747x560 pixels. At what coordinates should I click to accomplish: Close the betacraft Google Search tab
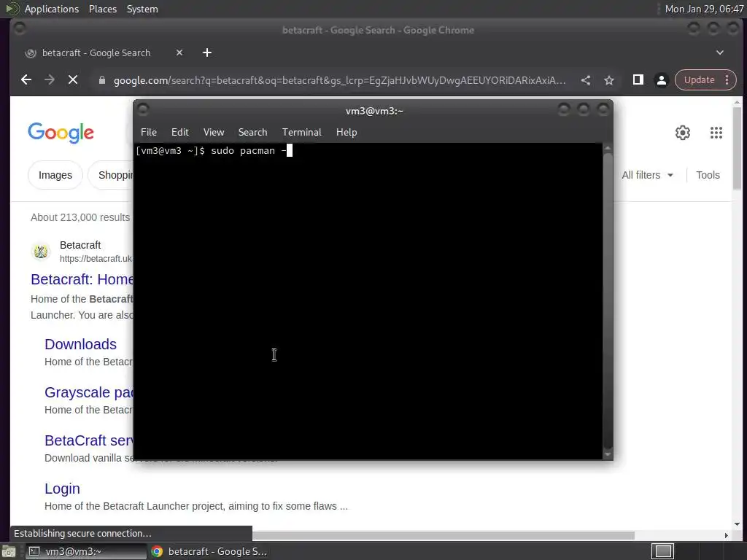(179, 52)
